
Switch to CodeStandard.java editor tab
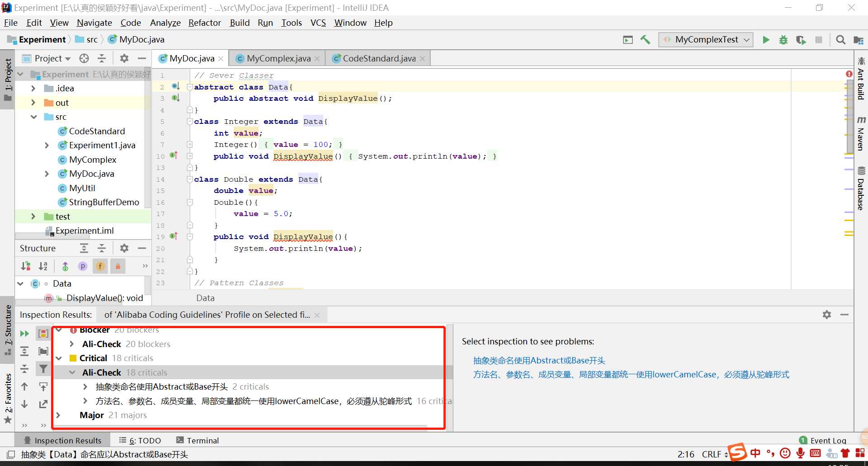coord(379,58)
